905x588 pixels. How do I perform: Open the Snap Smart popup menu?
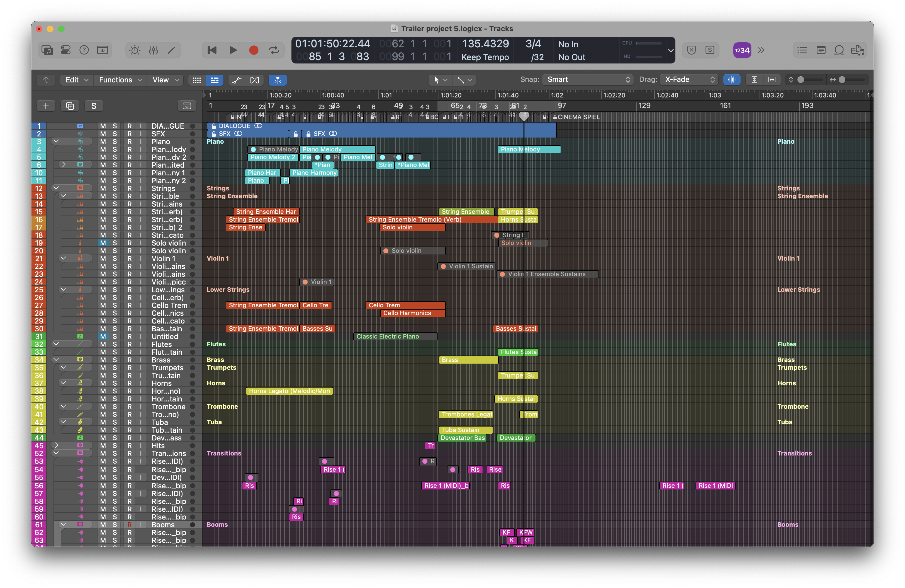[588, 79]
